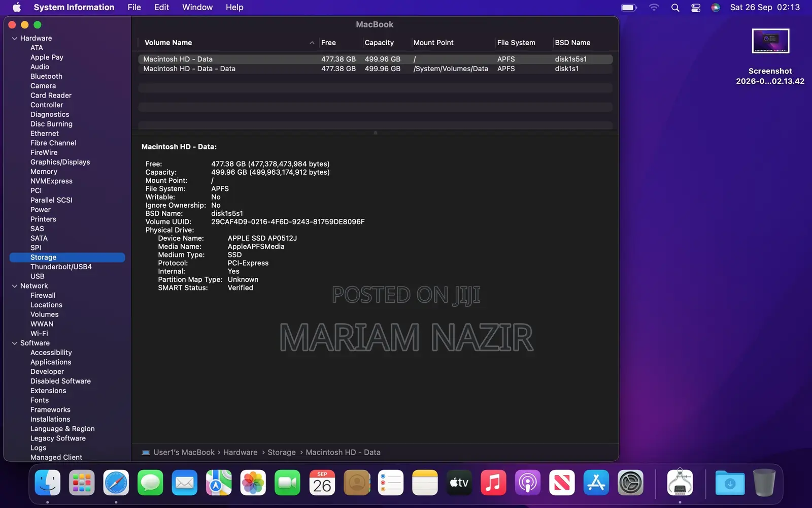Select Power in the sidebar

pos(41,210)
